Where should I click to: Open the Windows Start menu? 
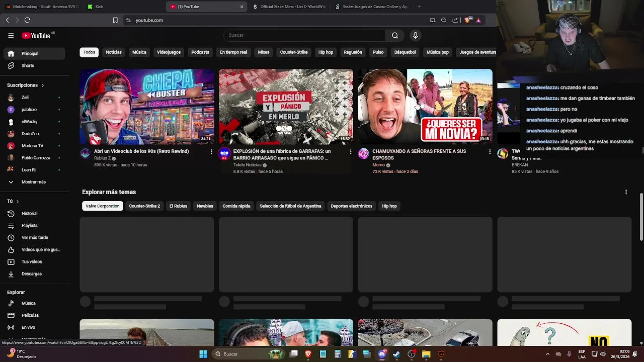point(203,354)
